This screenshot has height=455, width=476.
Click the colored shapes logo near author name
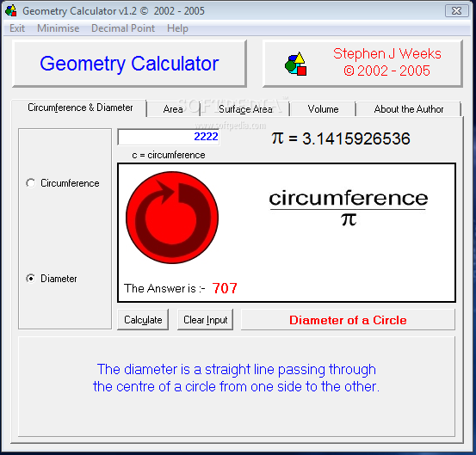point(296,64)
